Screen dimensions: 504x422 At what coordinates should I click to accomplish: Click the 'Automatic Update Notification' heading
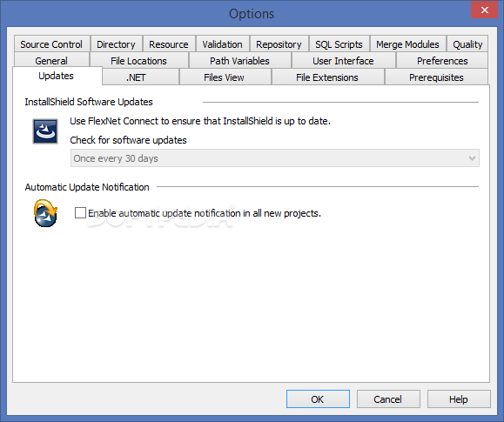pos(87,187)
